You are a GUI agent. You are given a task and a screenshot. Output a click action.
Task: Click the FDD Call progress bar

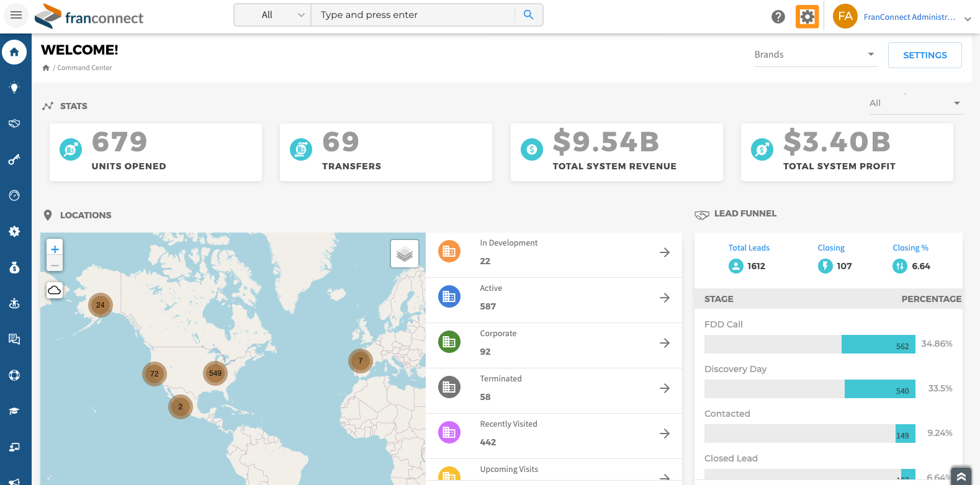810,344
